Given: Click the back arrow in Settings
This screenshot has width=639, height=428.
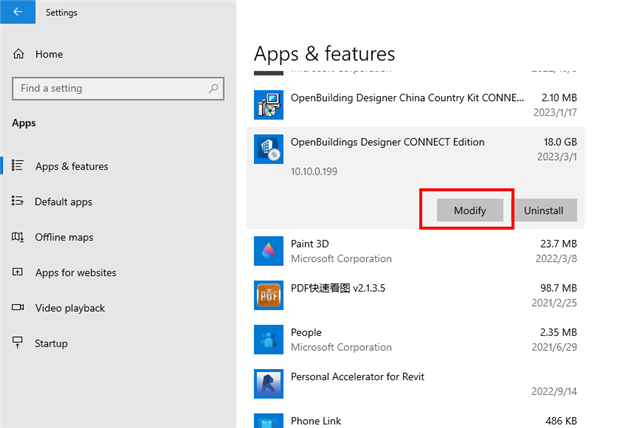Looking at the screenshot, I should tap(18, 13).
